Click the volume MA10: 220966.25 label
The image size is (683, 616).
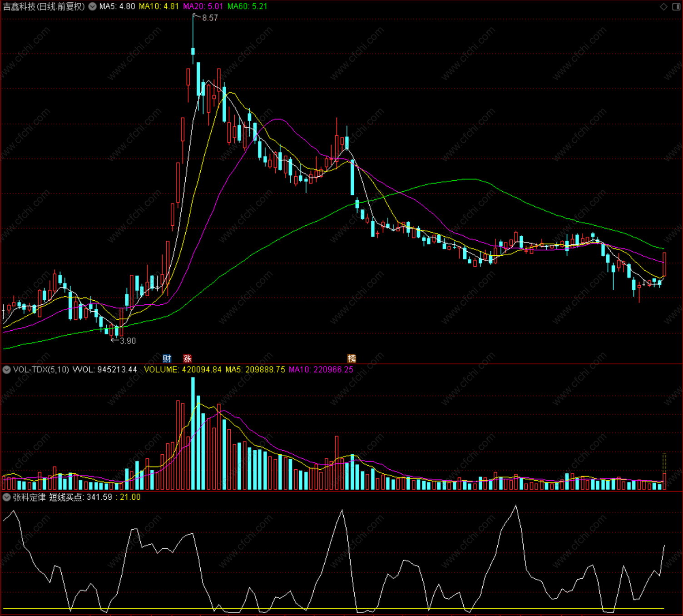tap(321, 370)
